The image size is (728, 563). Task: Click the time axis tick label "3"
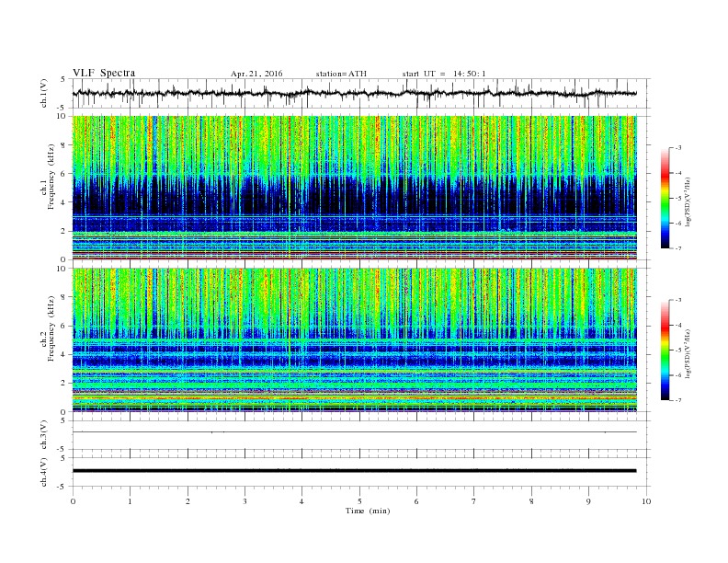click(x=245, y=501)
